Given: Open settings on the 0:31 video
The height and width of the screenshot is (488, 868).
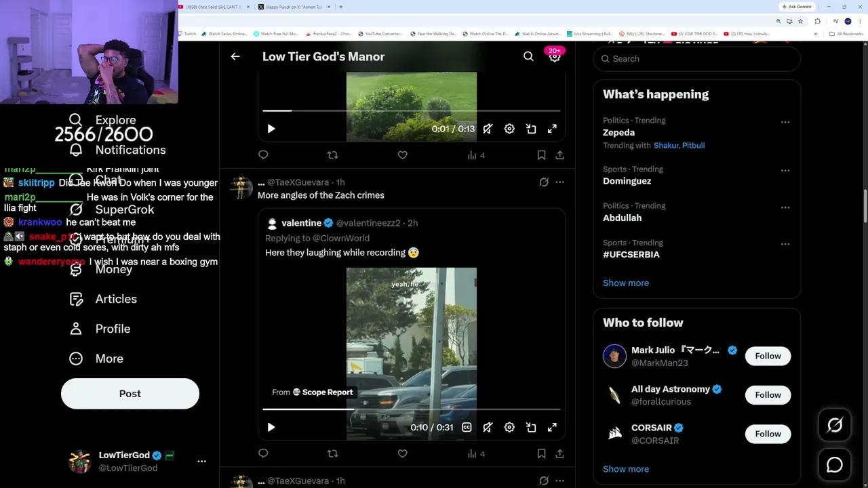Looking at the screenshot, I should click(509, 428).
